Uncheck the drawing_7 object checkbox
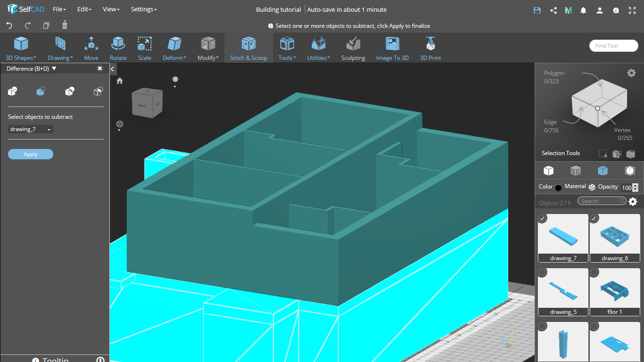The width and height of the screenshot is (644, 362). coord(543,218)
